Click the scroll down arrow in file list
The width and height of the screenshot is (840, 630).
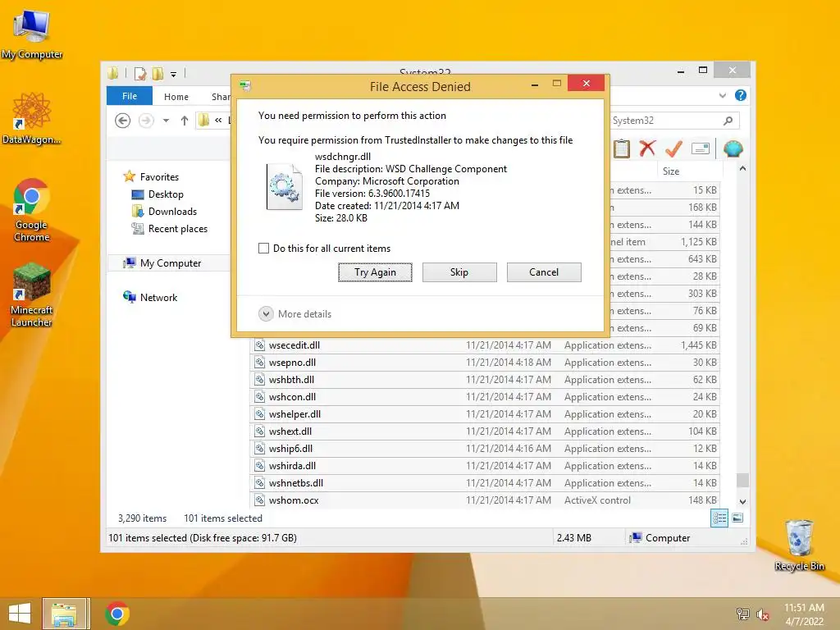click(742, 501)
